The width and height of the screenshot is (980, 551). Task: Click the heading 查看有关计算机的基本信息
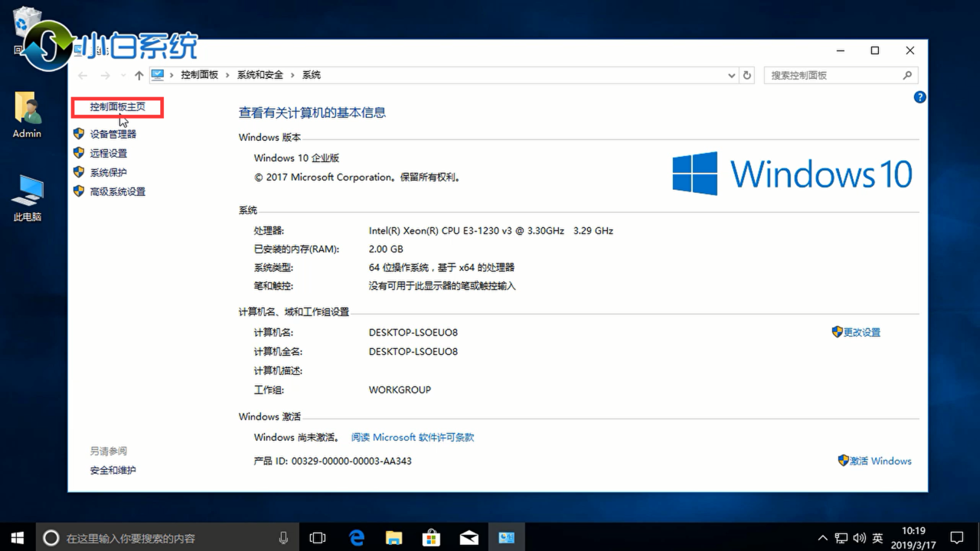pos(312,112)
